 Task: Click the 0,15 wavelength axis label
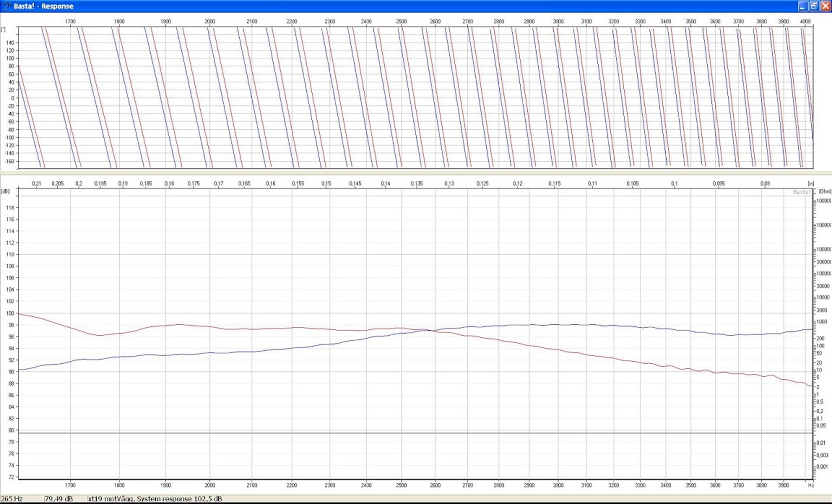[x=326, y=184]
